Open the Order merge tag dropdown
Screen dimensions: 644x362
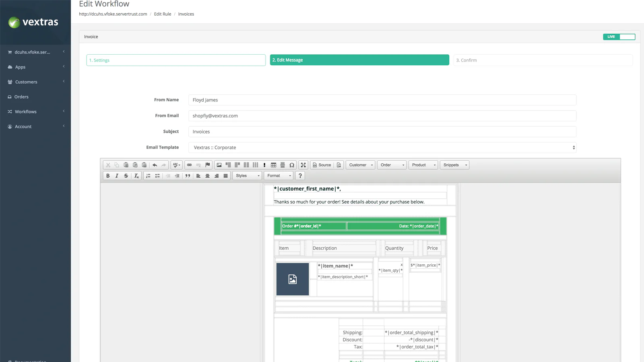tap(392, 165)
